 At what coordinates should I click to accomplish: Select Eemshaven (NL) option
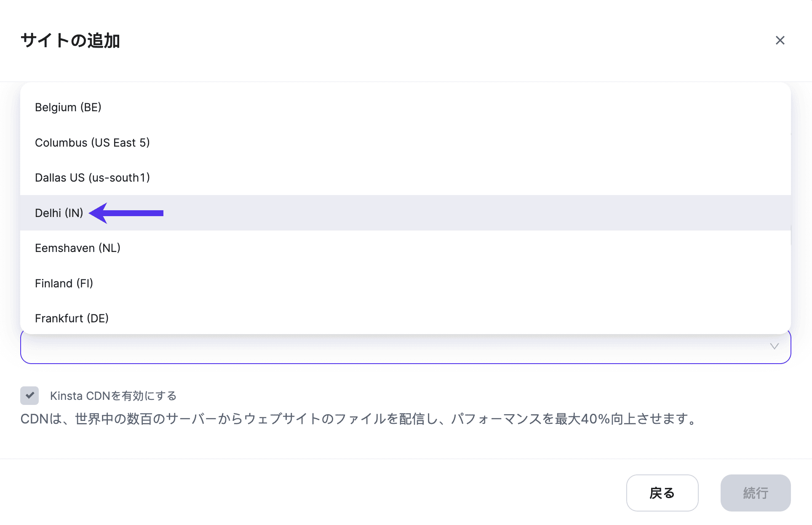coord(77,248)
